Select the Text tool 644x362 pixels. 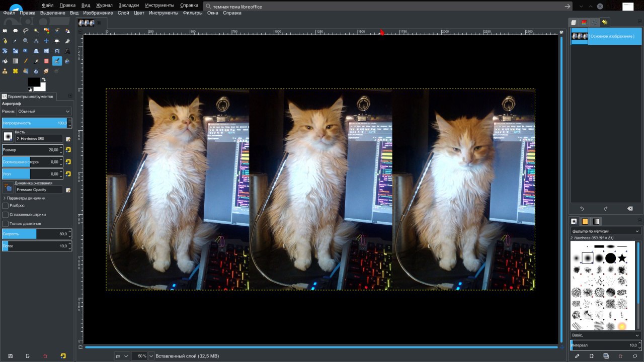(67, 51)
